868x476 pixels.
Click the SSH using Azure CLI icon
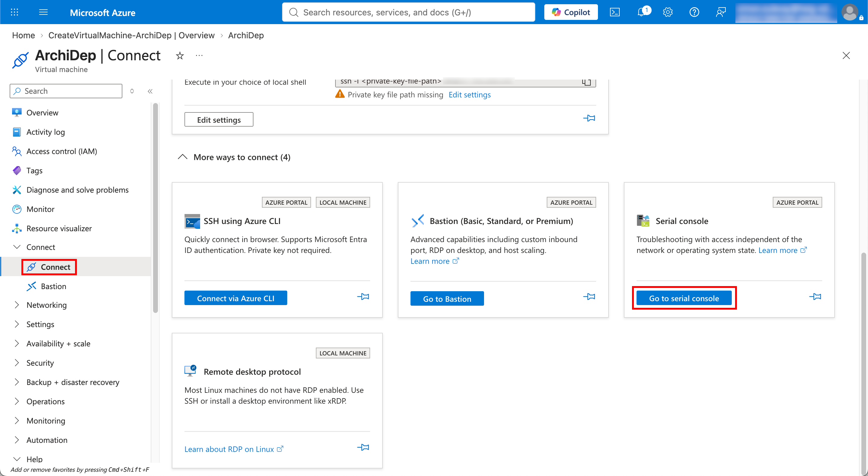192,221
